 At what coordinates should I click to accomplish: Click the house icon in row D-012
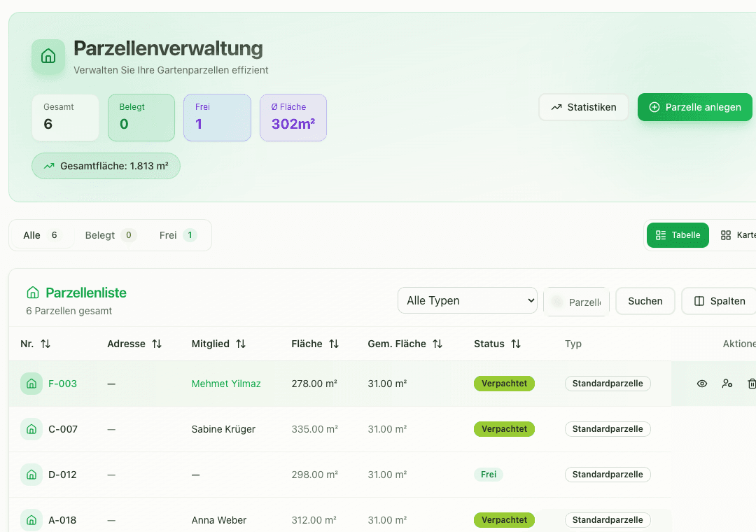(31, 475)
